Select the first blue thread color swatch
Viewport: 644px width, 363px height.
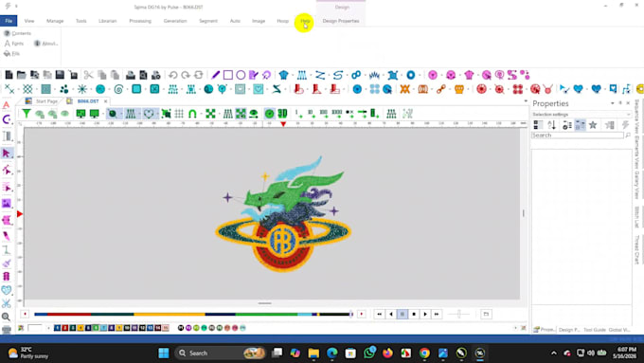coord(57,328)
